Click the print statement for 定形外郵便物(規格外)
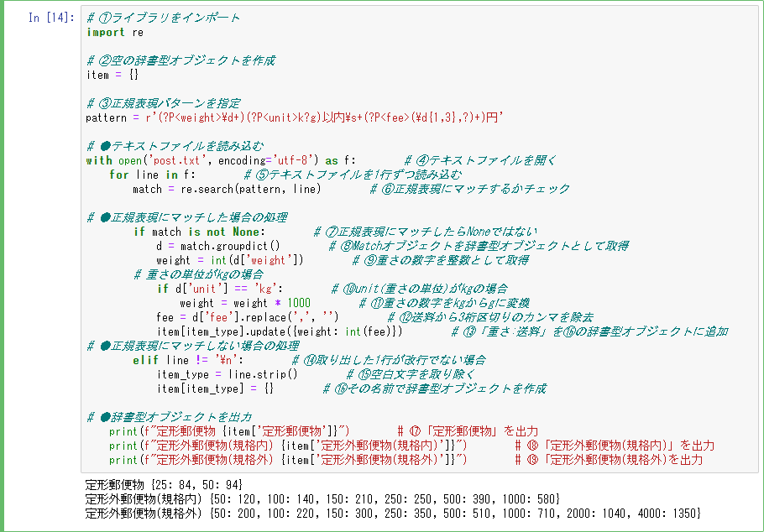The image size is (764, 532). pyautogui.click(x=288, y=460)
